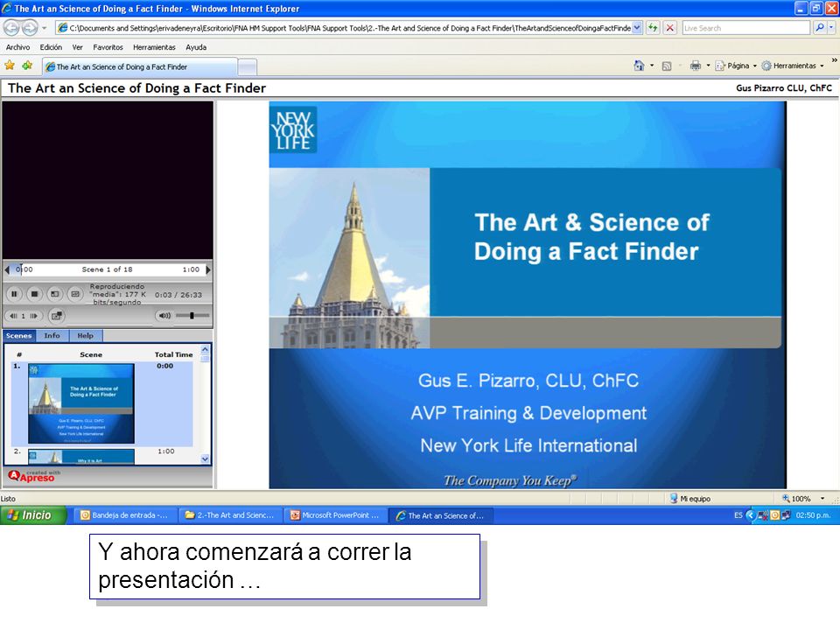This screenshot has width=840, height=630.
Task: Select scene 1 thumbnail in list
Action: 81,403
